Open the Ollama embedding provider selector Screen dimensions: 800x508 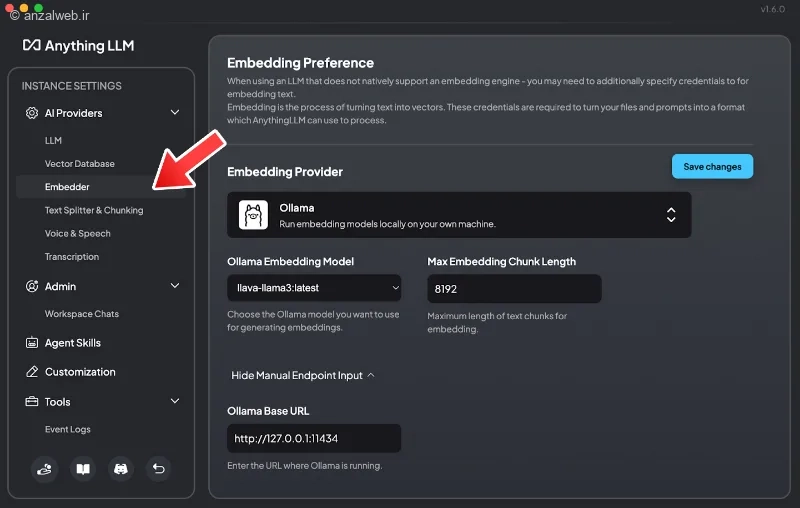coord(459,215)
